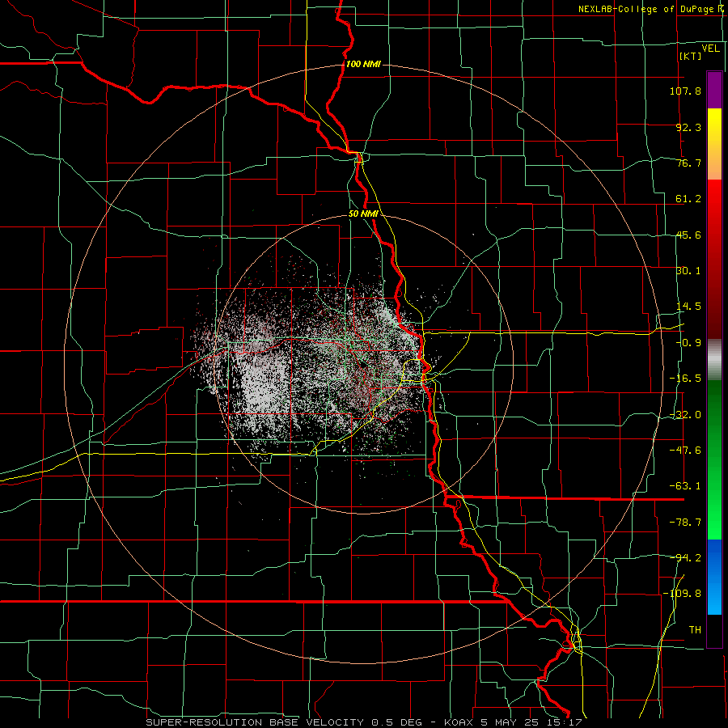This screenshot has width=728, height=728.
Task: Select the 14.5 velocity scale value
Action: click(688, 307)
